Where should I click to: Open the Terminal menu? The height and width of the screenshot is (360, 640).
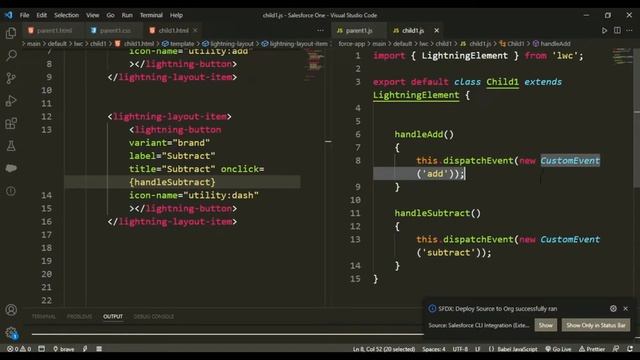tap(151, 15)
